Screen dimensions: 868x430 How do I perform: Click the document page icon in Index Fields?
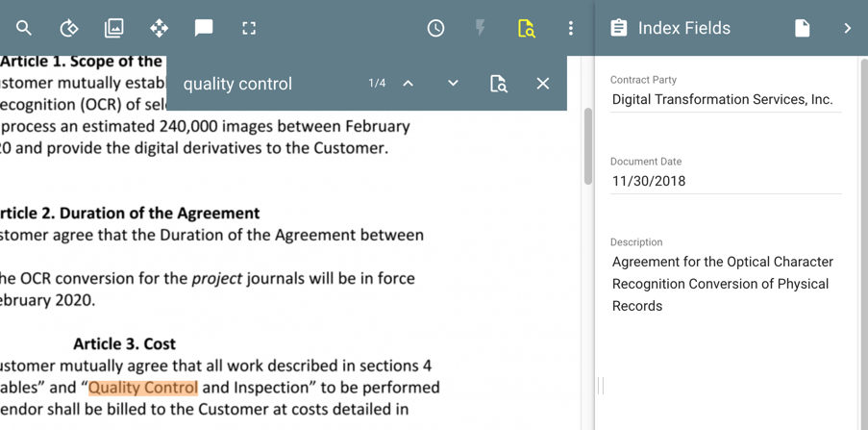[x=802, y=28]
